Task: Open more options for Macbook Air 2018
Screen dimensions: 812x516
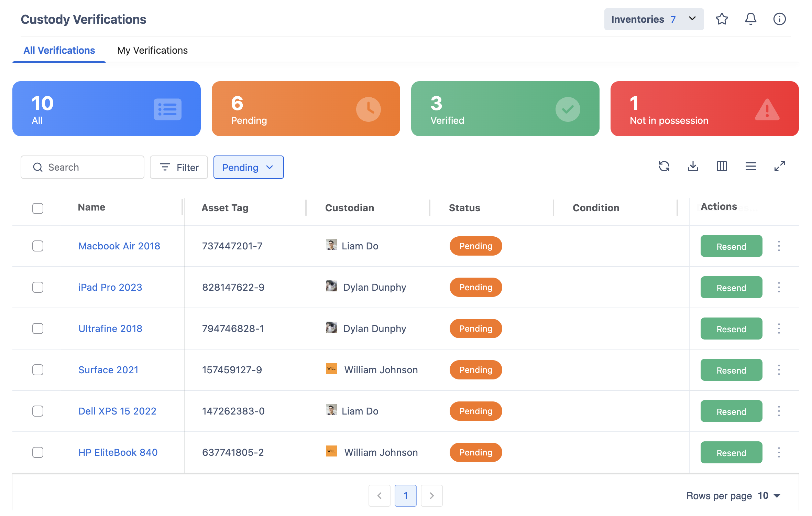Action: (x=779, y=246)
